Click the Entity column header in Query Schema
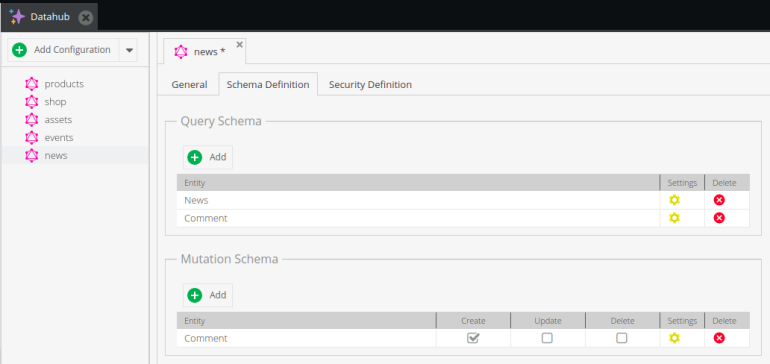Screen dimensions: 770x364 click(x=418, y=183)
